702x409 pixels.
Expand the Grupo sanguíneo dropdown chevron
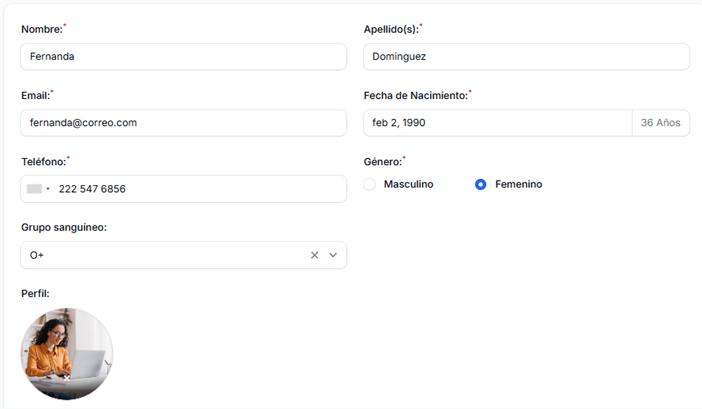pos(334,255)
